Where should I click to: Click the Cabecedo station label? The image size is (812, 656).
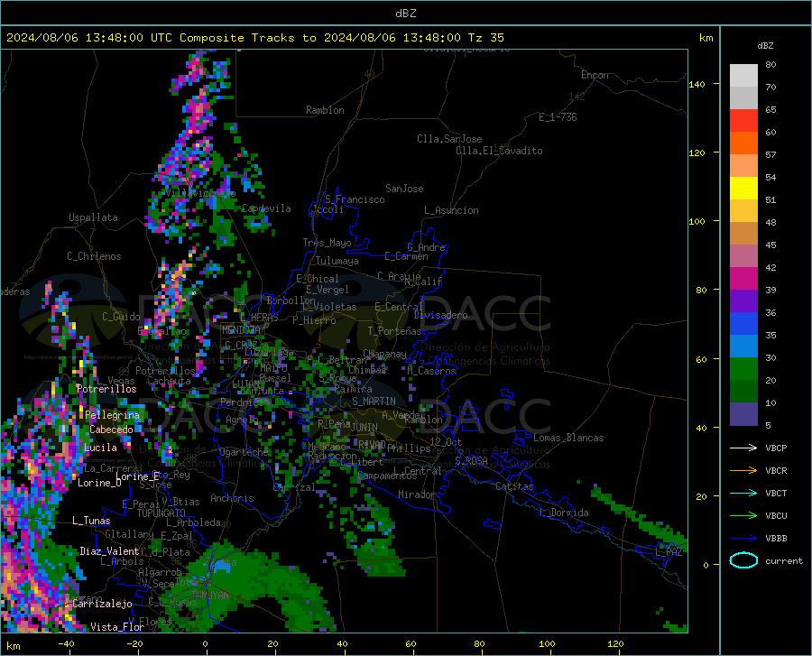pos(111,430)
